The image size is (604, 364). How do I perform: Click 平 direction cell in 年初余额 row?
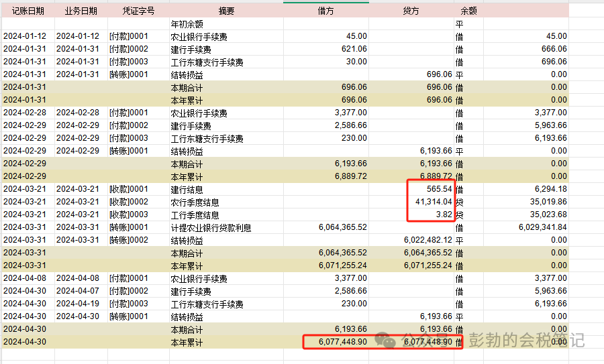(x=469, y=24)
